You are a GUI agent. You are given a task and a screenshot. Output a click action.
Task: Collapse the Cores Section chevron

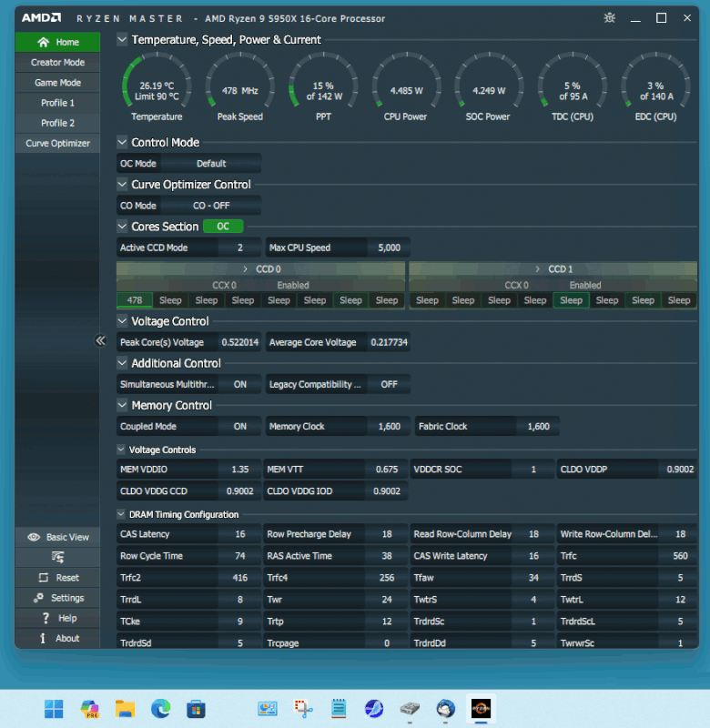[x=122, y=226]
